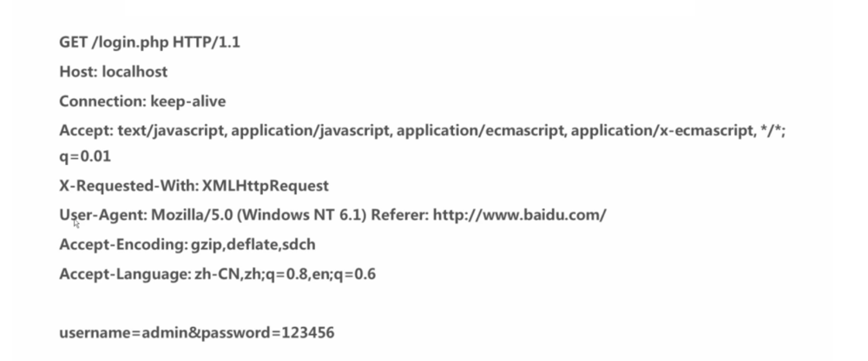Click the GET method word
Screen dimensions: 868x361
click(73, 43)
